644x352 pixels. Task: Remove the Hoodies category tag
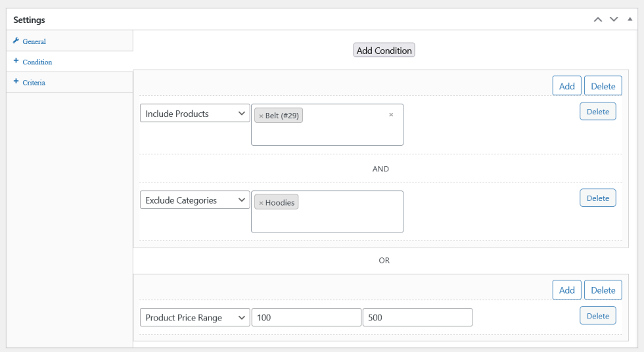(261, 203)
